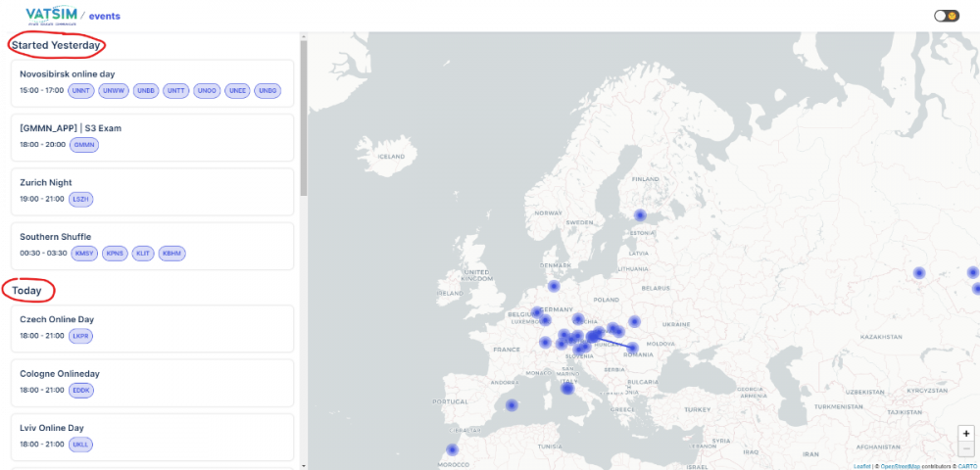
Task: Click the event list scrollbar
Action: click(x=303, y=117)
